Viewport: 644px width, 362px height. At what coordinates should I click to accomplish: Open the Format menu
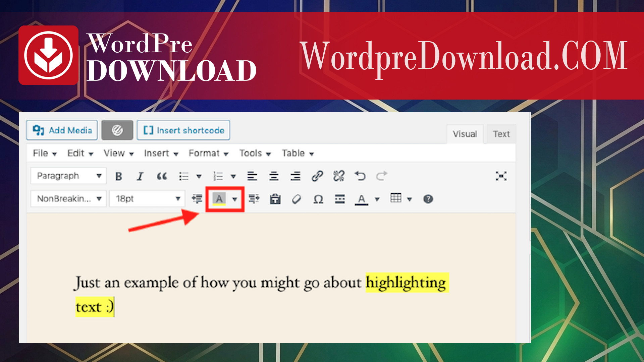tap(208, 153)
